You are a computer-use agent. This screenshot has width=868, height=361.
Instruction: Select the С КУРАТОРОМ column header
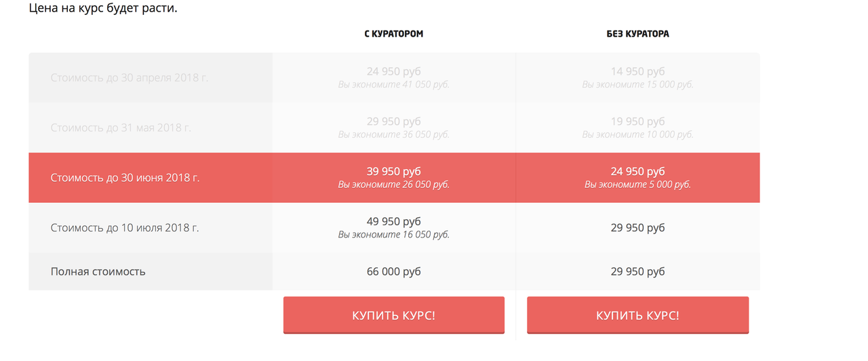point(393,34)
